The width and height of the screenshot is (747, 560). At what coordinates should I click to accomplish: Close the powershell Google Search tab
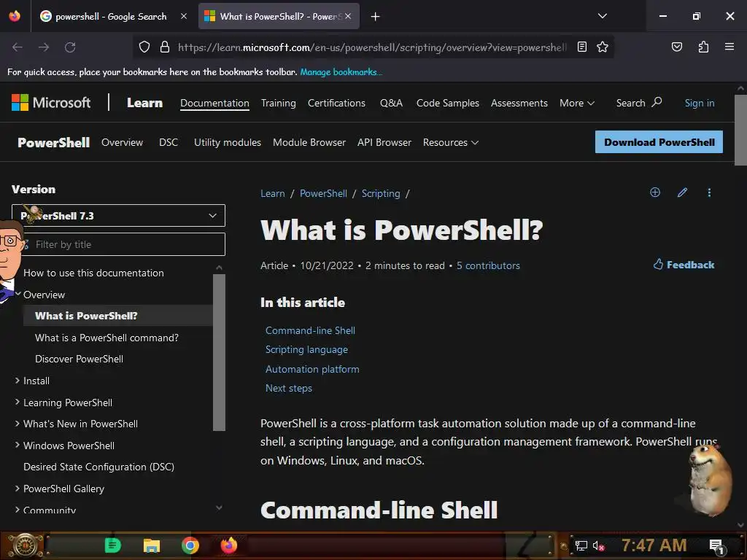click(183, 16)
